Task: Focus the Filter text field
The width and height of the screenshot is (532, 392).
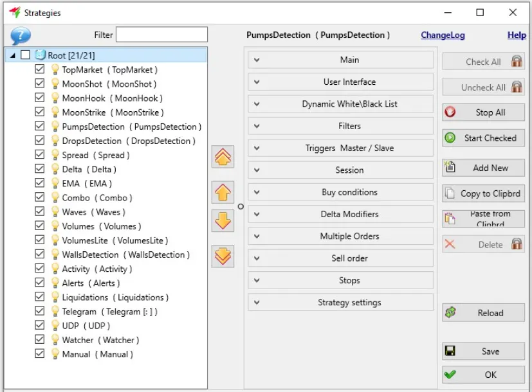Action: pos(161,35)
